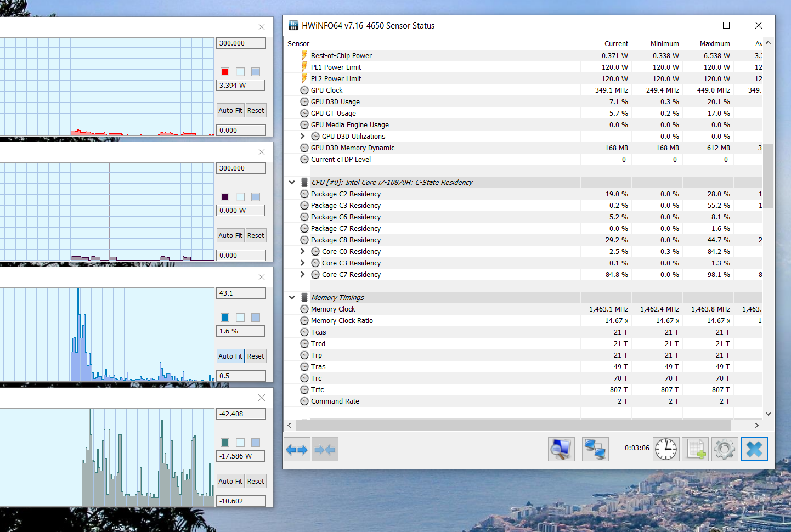Click the Minimum column header

(x=657, y=43)
